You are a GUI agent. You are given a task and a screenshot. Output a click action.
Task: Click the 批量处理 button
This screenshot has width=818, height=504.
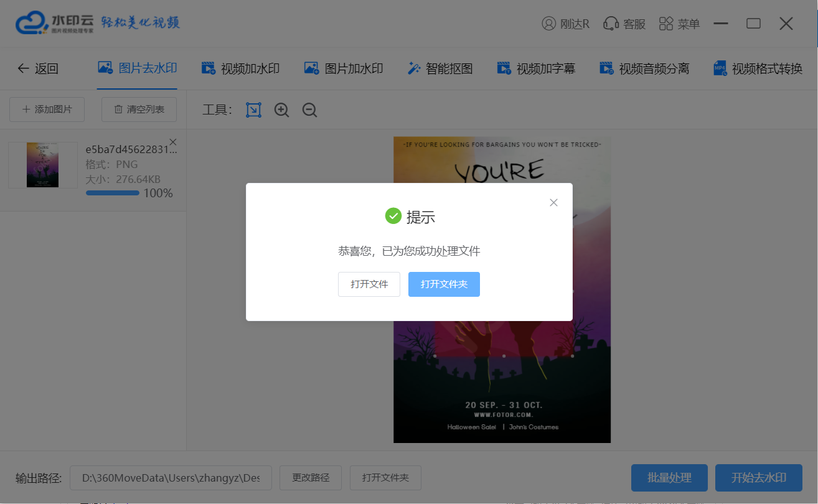click(x=669, y=478)
